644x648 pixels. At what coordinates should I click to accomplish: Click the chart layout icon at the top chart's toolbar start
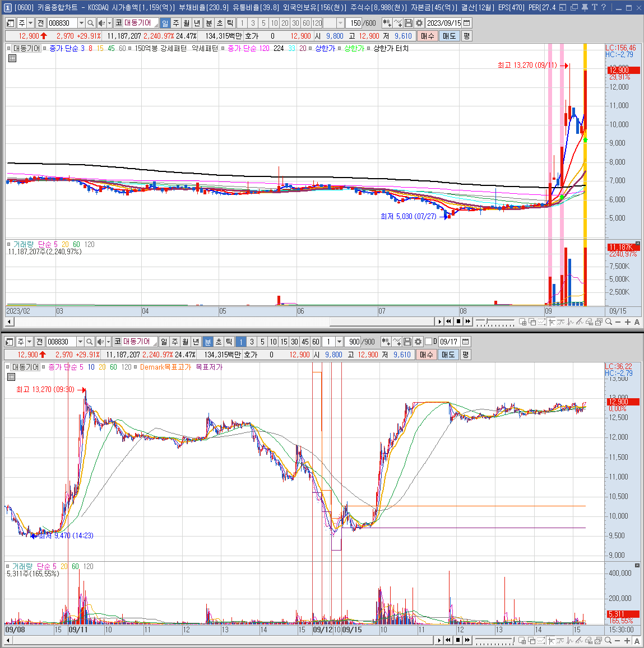(10, 23)
